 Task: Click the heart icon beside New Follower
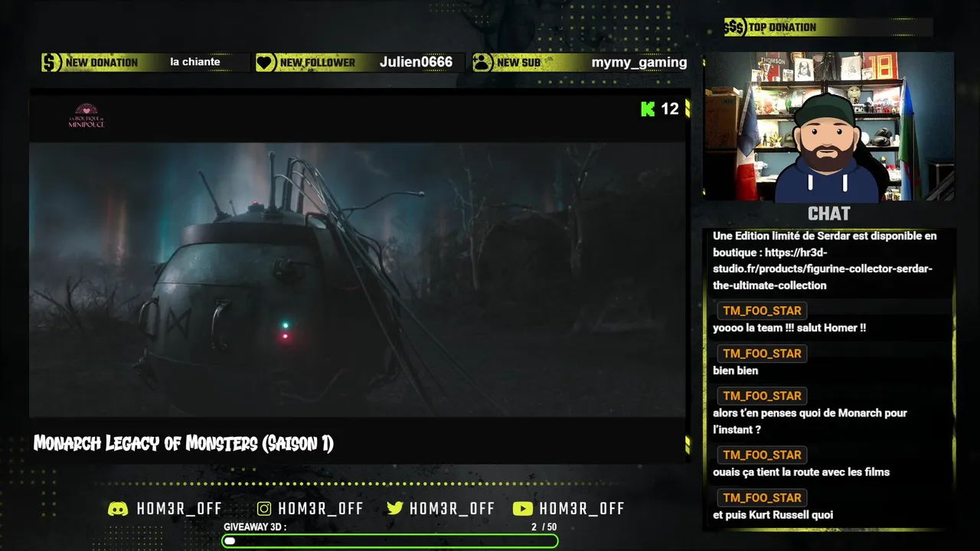266,63
